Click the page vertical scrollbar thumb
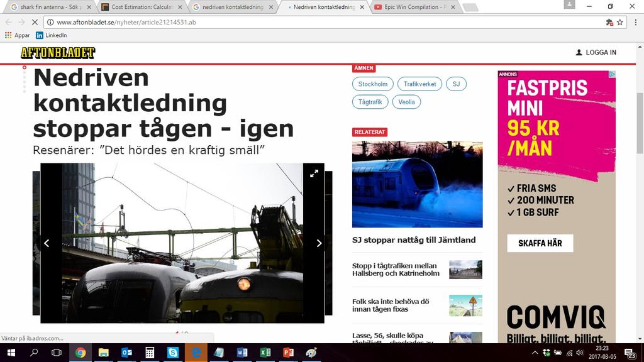This screenshot has height=362, width=644. coord(640,123)
